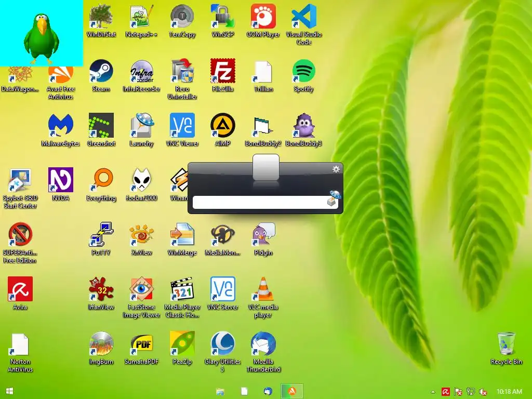Open the foobar2000 shortcut
Screen dimensions: 532x399
click(x=141, y=184)
